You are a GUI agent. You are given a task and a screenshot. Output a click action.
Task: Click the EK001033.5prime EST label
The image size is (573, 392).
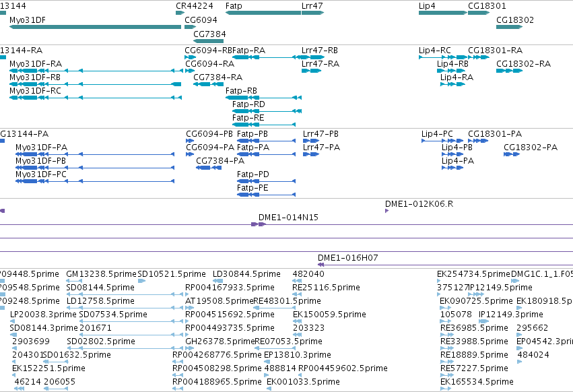click(303, 382)
